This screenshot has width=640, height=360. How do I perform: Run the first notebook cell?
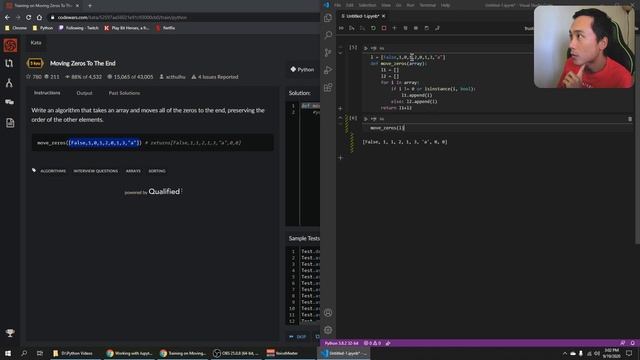[x=366, y=48]
